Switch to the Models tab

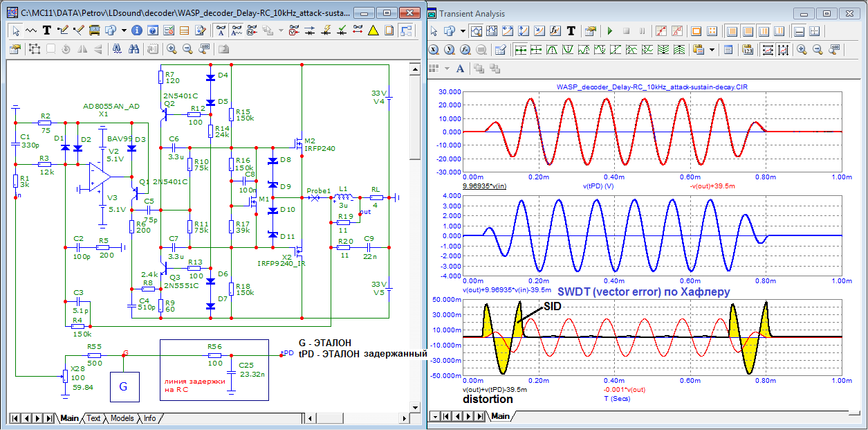click(x=122, y=418)
